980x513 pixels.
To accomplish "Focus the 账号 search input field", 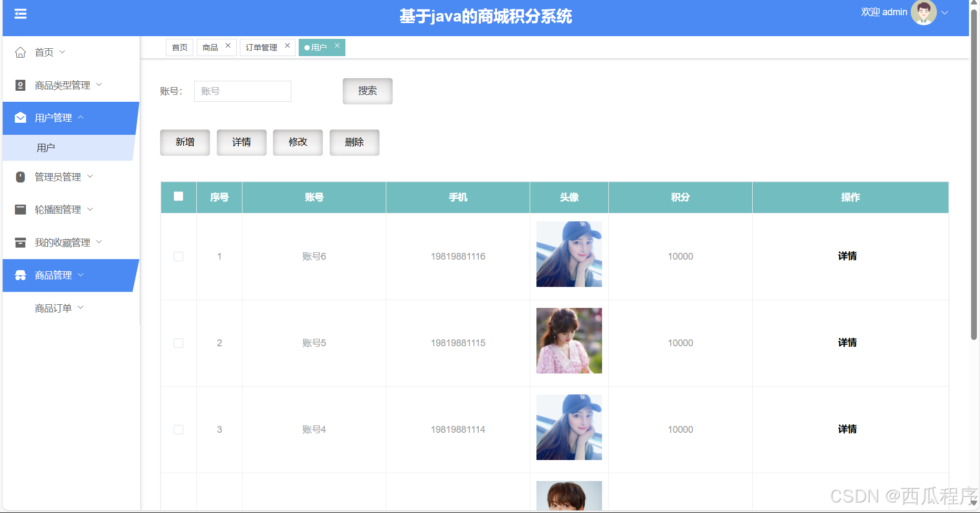I will coord(243,91).
